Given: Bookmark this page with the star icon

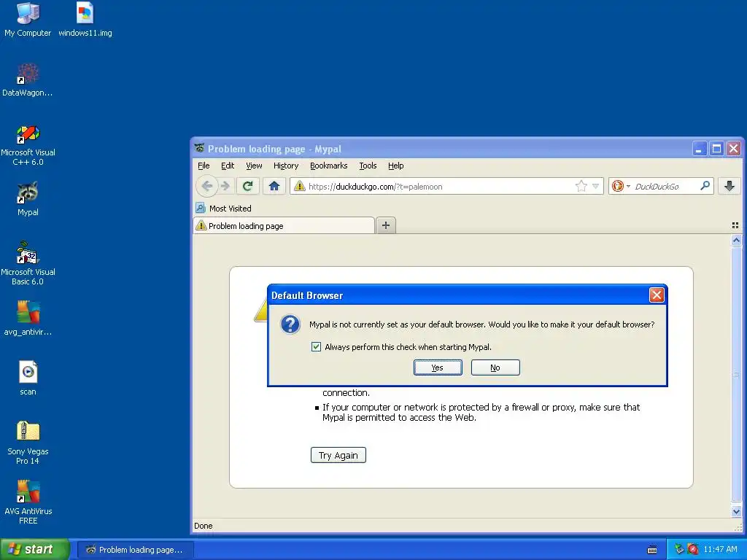Looking at the screenshot, I should [x=581, y=186].
